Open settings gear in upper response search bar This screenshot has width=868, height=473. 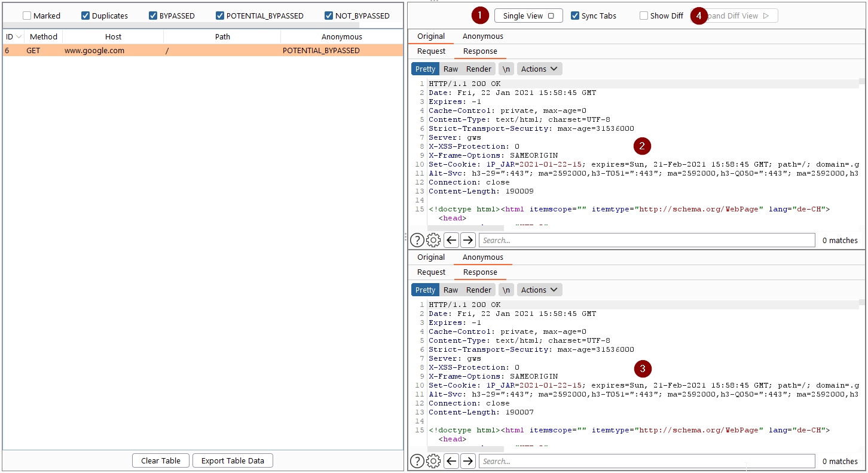tap(433, 240)
